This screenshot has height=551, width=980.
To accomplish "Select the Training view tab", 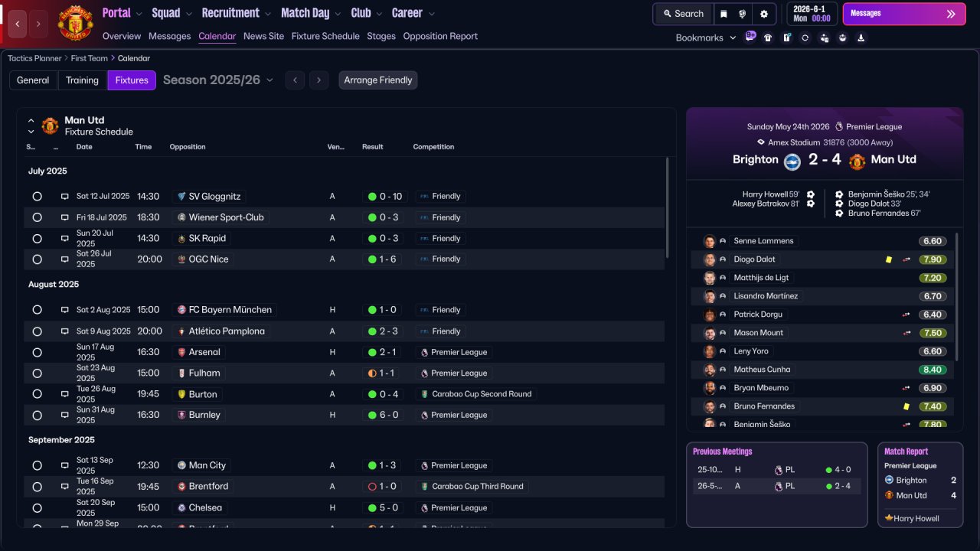I will pyautogui.click(x=82, y=80).
